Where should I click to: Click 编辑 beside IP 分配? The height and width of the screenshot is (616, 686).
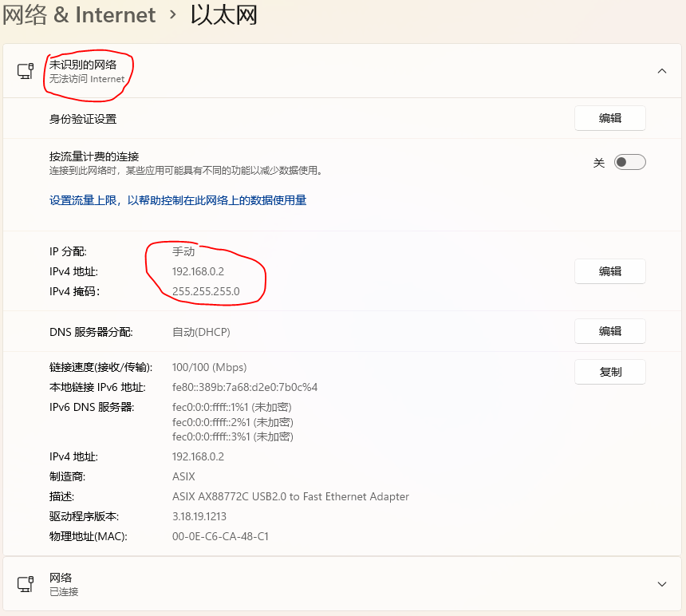(x=609, y=271)
